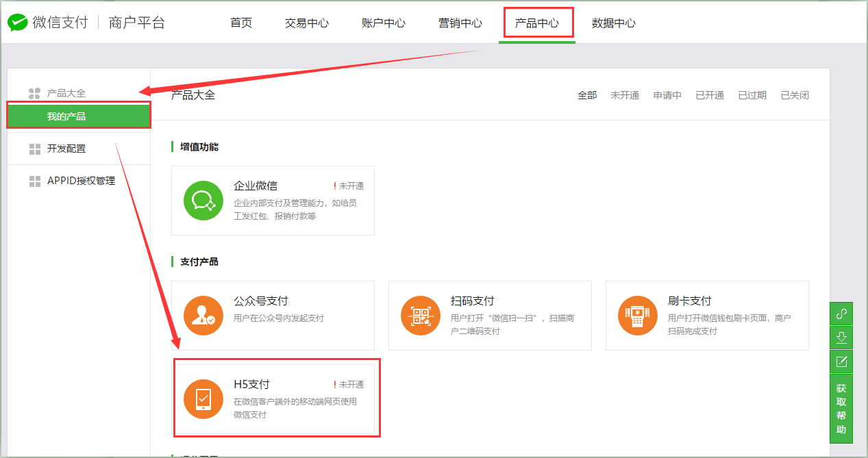The height and width of the screenshot is (458, 868).
Task: Open the 扫码支付 product title
Action: pyautogui.click(x=473, y=301)
